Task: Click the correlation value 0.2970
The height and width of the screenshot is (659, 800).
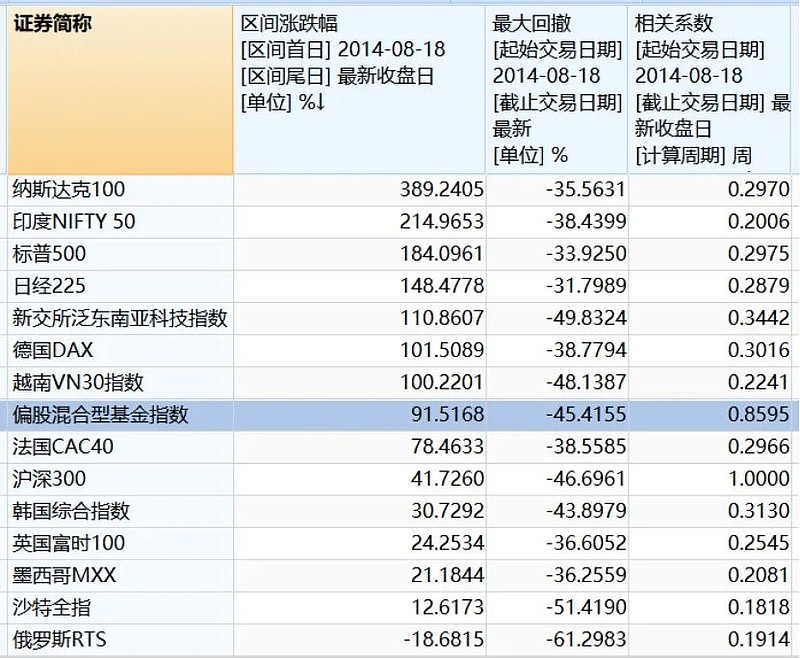Action: tap(759, 190)
